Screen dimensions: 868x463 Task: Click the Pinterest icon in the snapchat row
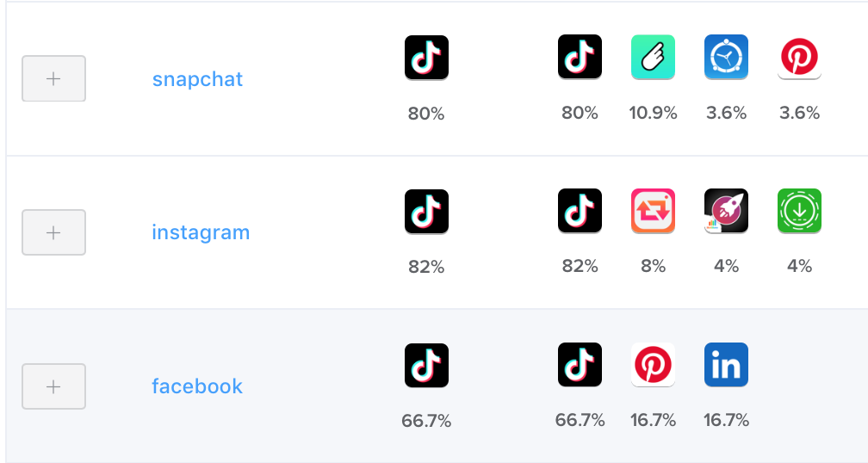[799, 58]
